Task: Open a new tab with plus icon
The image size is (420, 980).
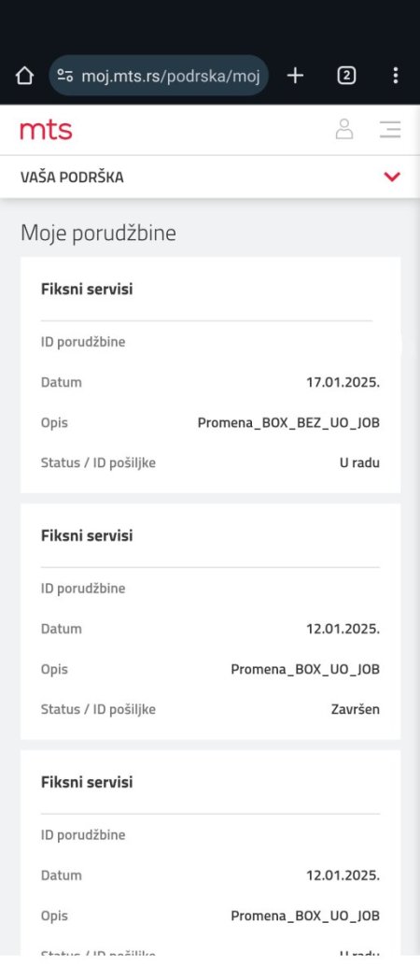Action: 295,77
